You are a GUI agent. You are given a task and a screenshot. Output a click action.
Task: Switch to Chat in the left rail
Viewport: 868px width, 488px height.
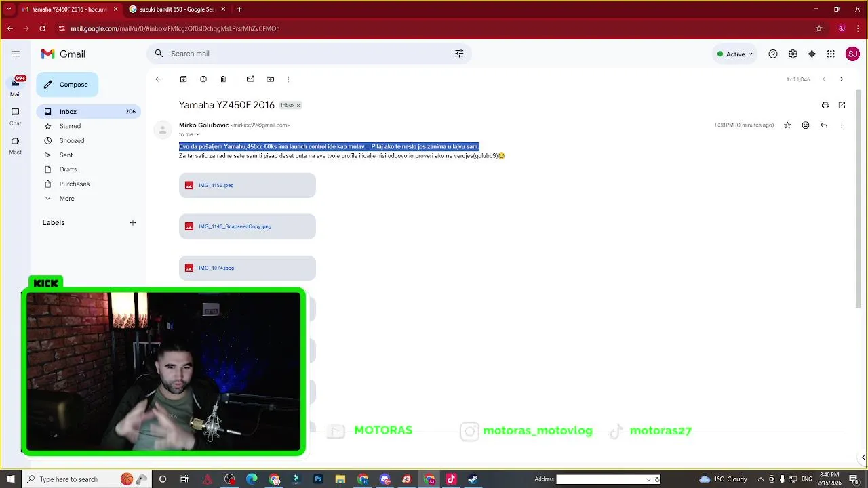pos(15,116)
